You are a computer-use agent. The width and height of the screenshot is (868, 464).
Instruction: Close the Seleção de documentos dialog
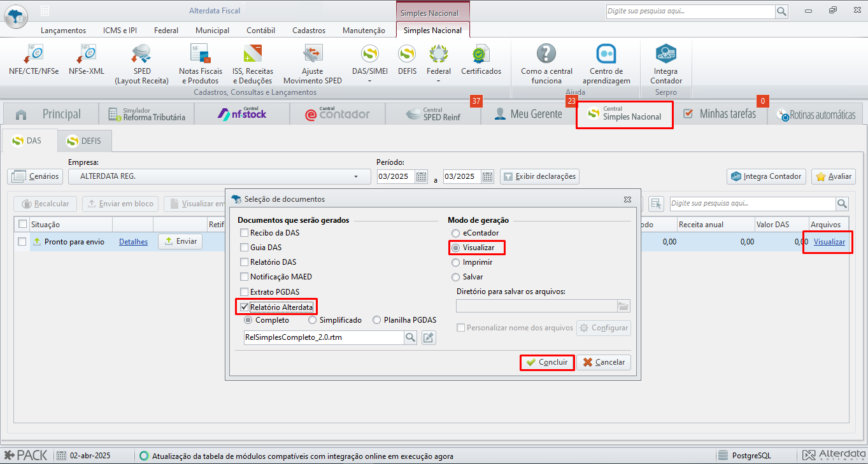[x=627, y=199]
